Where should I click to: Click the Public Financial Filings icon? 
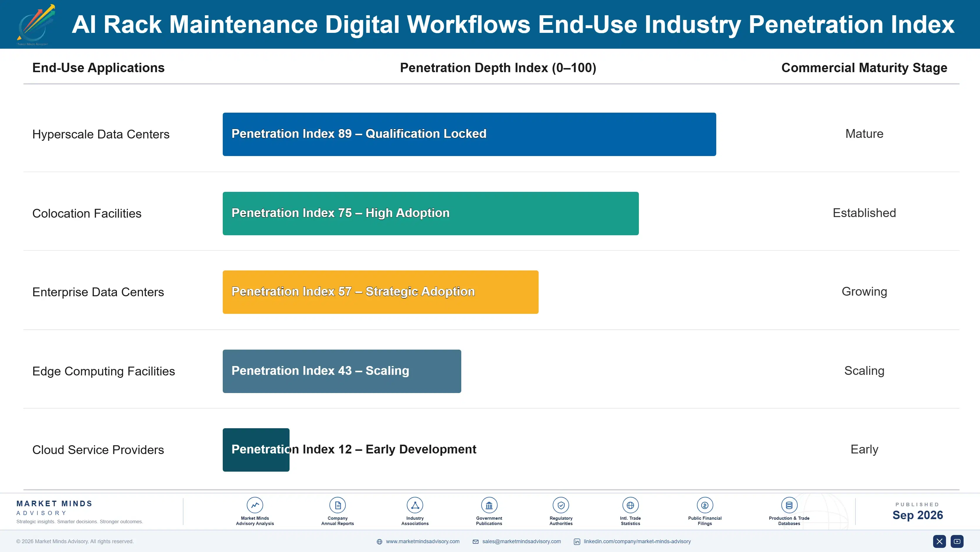click(x=705, y=505)
